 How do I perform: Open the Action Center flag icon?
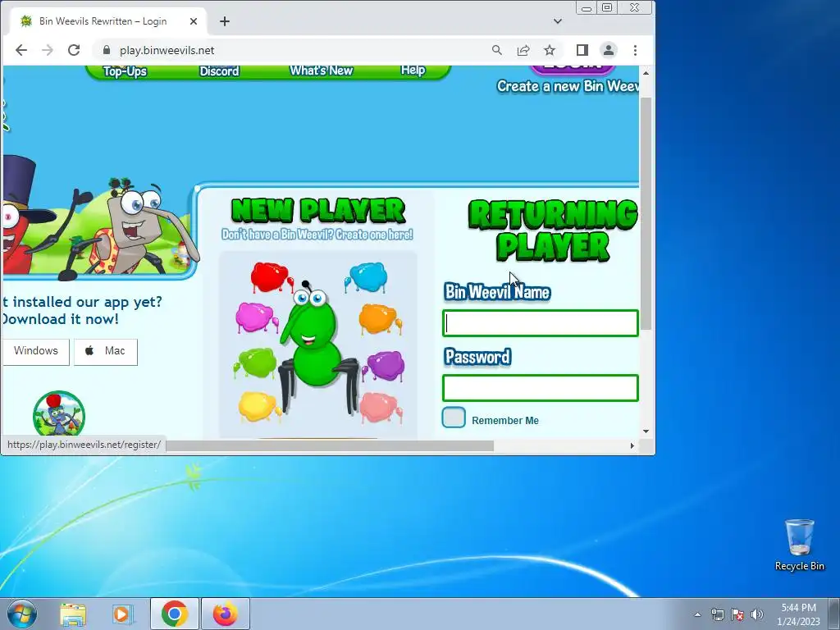[x=737, y=614]
